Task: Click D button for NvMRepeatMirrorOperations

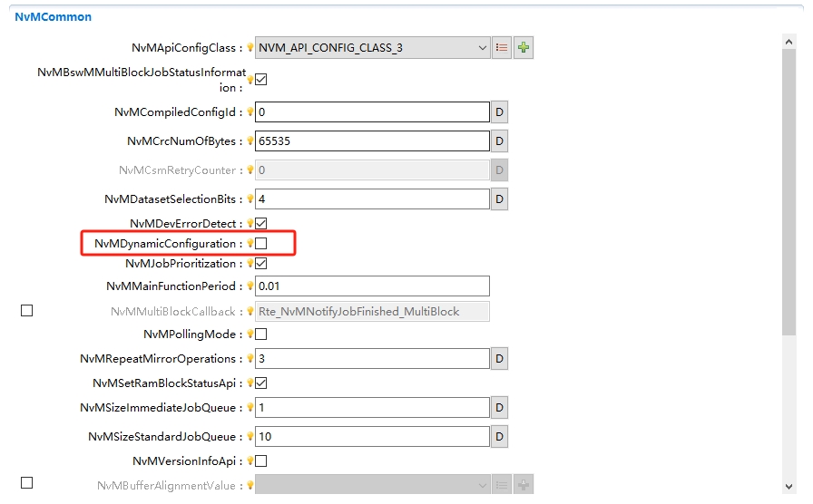Action: pyautogui.click(x=499, y=359)
